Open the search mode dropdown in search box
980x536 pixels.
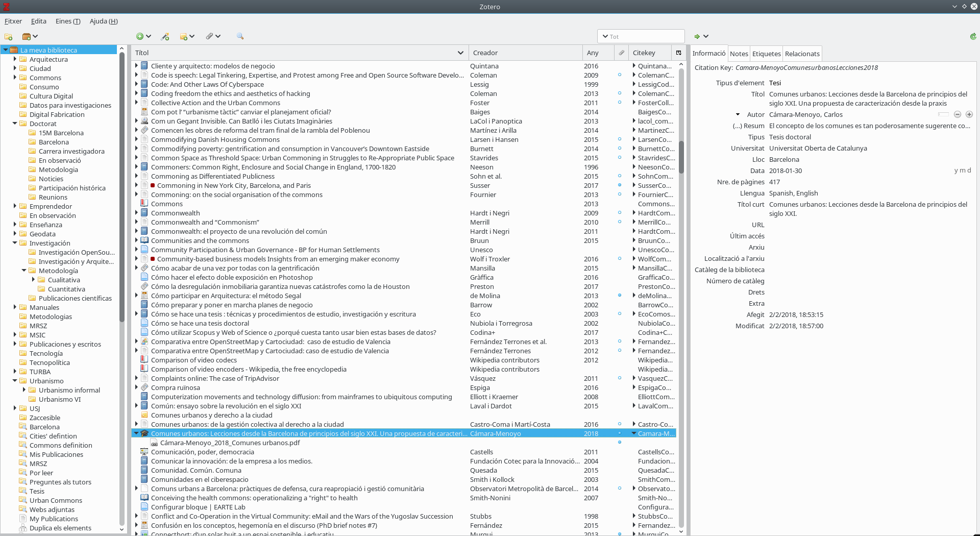coord(605,36)
